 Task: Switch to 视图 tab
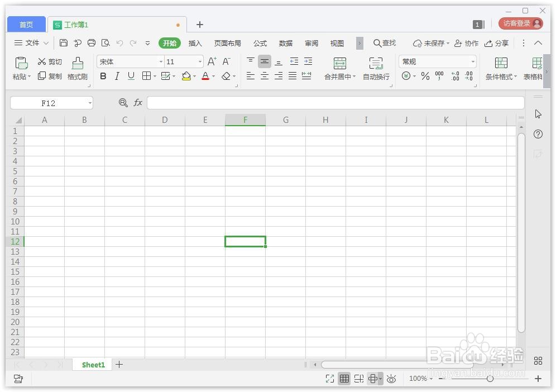(x=337, y=43)
